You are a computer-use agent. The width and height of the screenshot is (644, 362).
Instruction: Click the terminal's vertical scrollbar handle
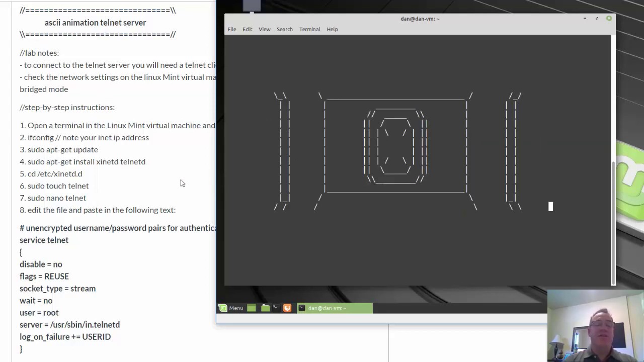613,223
